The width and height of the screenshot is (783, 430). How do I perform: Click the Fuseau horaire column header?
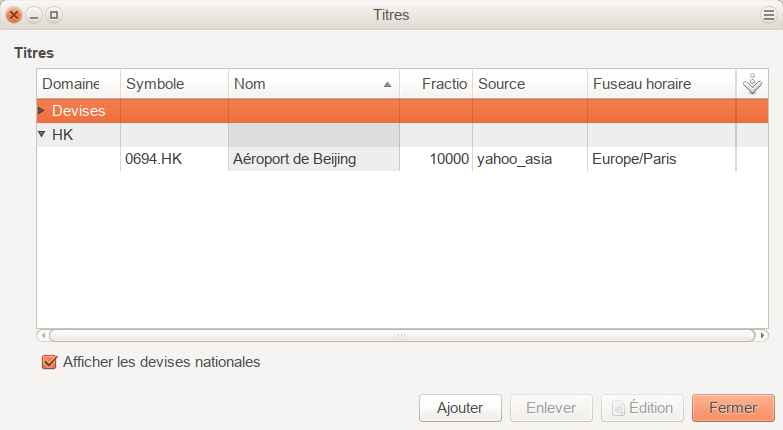660,85
